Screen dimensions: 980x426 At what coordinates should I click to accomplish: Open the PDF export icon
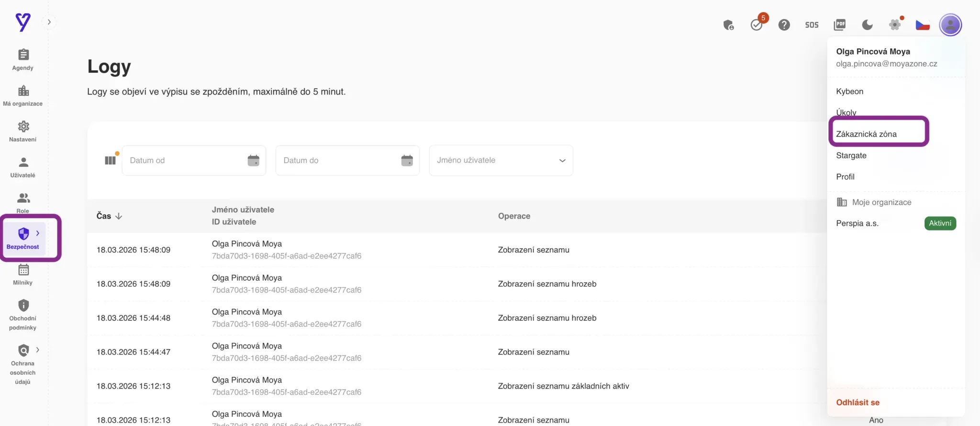click(840, 25)
